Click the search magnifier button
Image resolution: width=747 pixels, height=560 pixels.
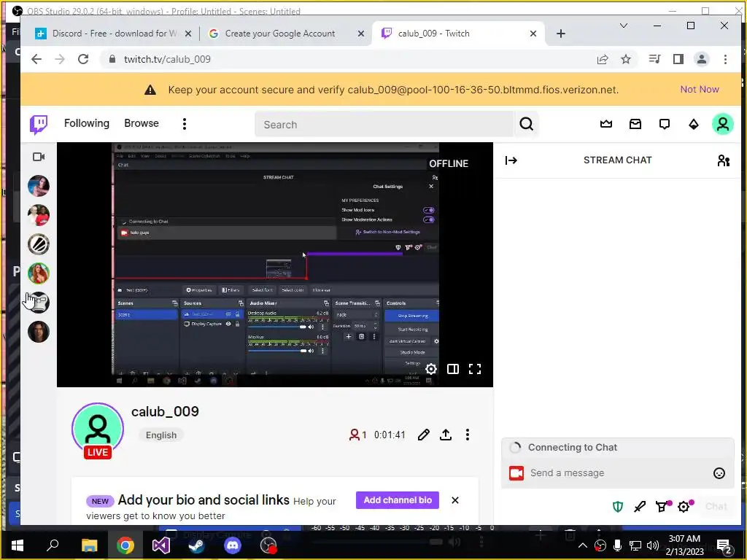(527, 124)
